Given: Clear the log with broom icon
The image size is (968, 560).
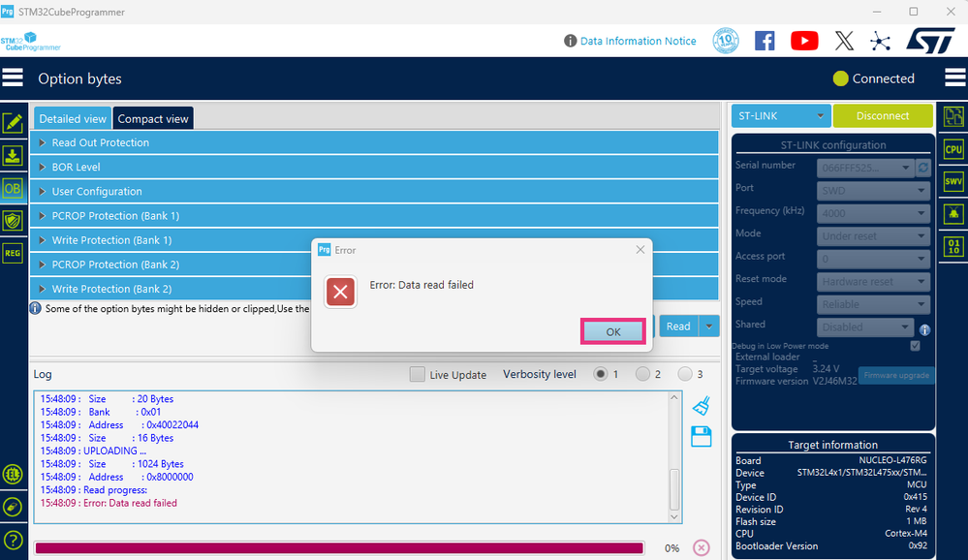Looking at the screenshot, I should tap(702, 406).
